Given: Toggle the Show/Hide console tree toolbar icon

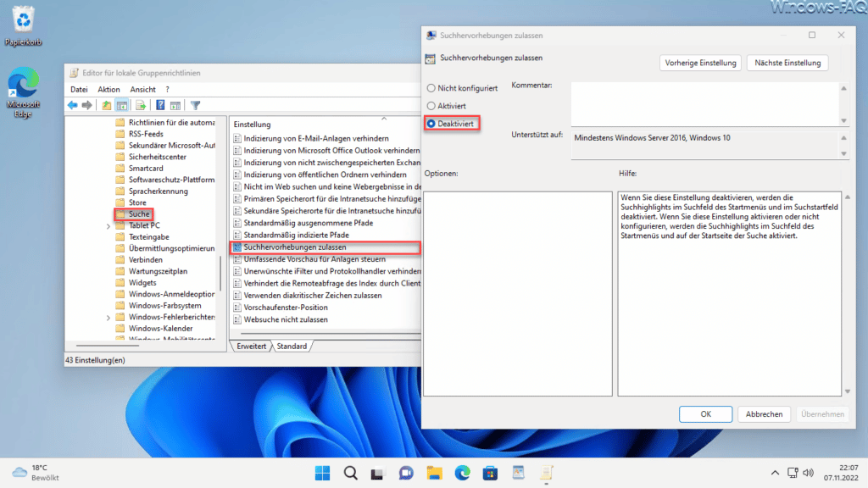Looking at the screenshot, I should tap(122, 105).
